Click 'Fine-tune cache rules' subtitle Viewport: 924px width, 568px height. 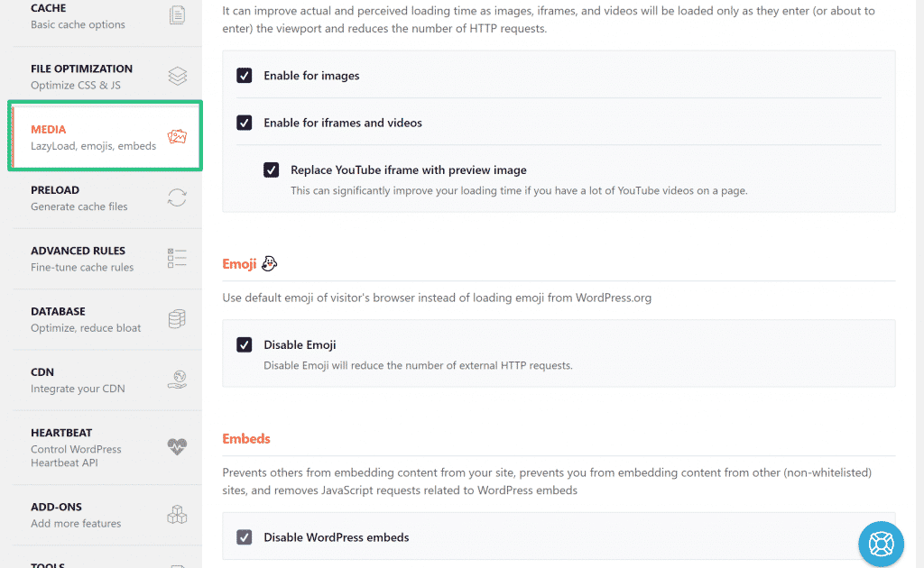82,267
